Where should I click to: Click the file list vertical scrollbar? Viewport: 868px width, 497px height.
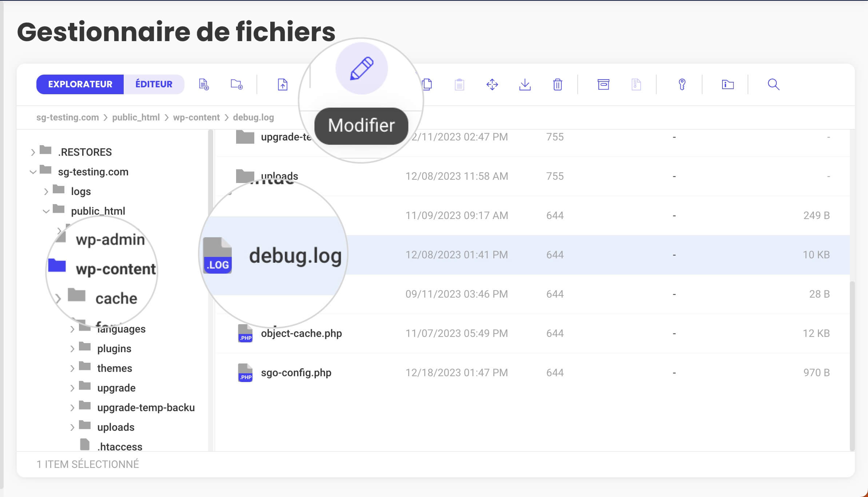pyautogui.click(x=852, y=366)
